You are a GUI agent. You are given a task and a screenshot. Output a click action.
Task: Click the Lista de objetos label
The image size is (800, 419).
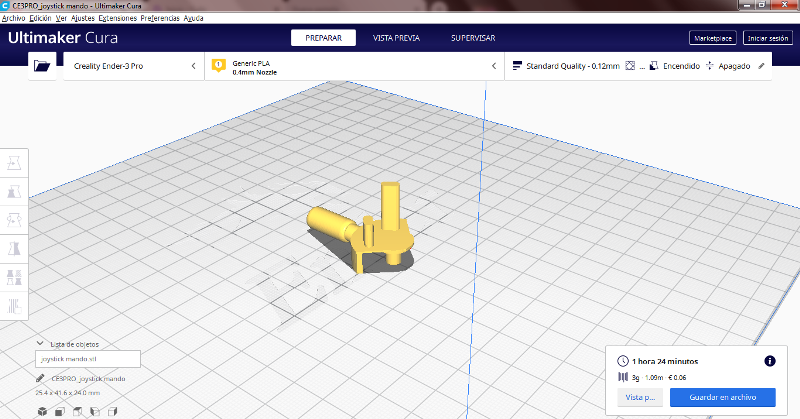(x=74, y=344)
